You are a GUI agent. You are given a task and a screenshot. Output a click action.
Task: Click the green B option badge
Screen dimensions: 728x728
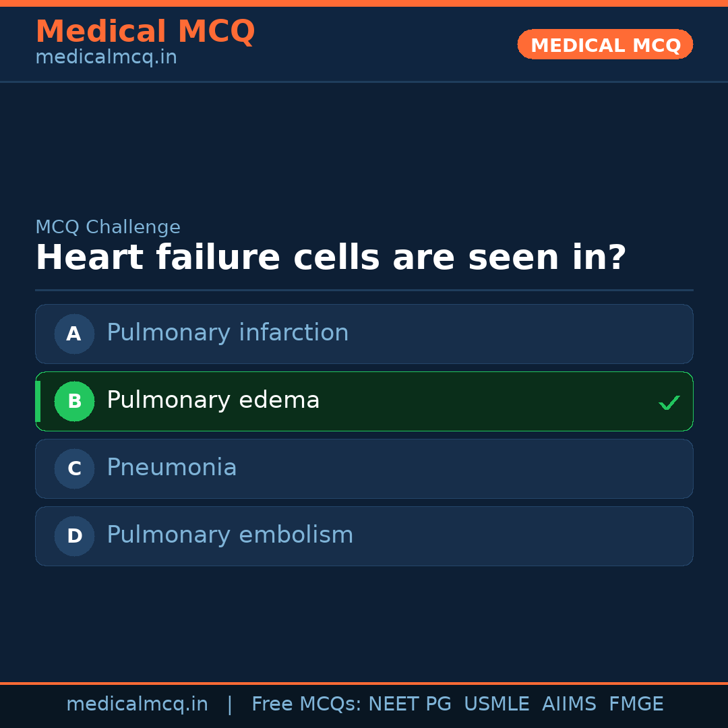click(x=74, y=401)
